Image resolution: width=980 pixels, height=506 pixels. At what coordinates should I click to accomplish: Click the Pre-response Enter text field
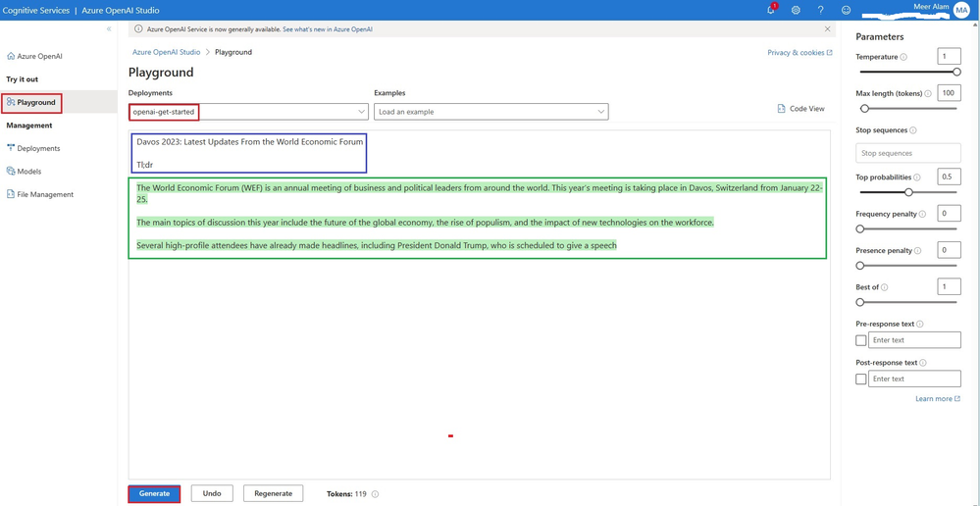(914, 340)
